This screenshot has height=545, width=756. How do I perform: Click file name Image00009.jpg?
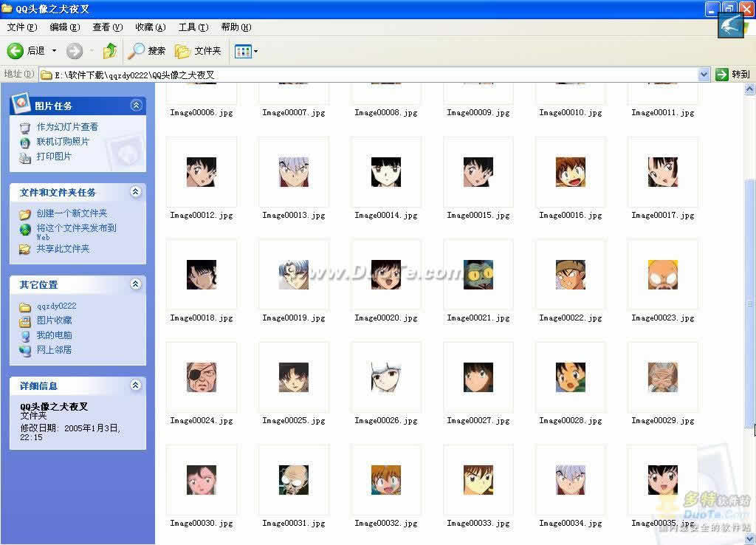(478, 113)
